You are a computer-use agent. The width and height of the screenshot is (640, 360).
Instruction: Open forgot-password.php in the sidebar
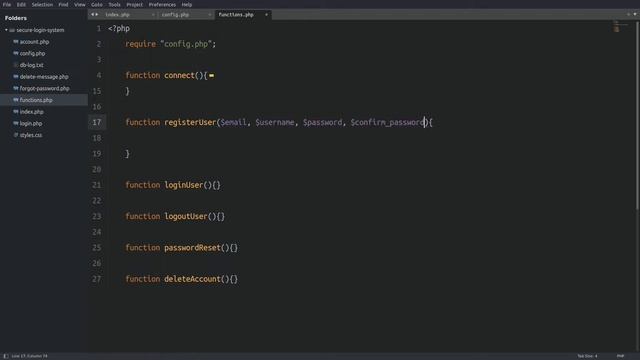pyautogui.click(x=44, y=88)
